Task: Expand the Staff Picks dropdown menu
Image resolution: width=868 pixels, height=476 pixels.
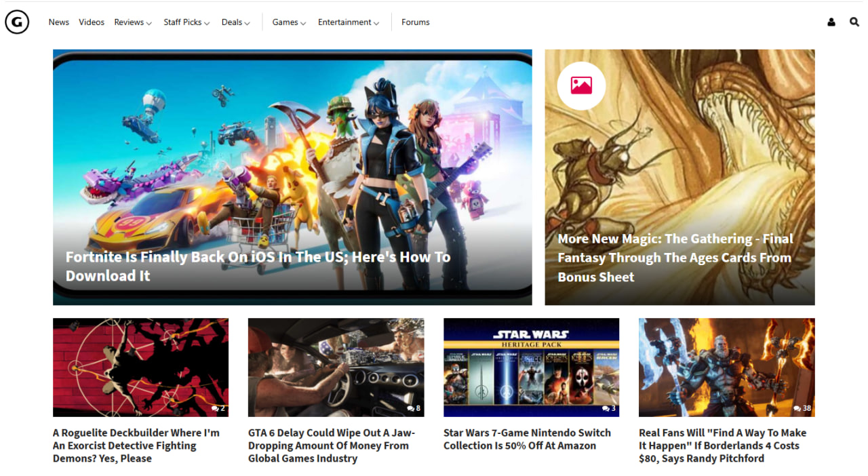Action: (x=186, y=22)
